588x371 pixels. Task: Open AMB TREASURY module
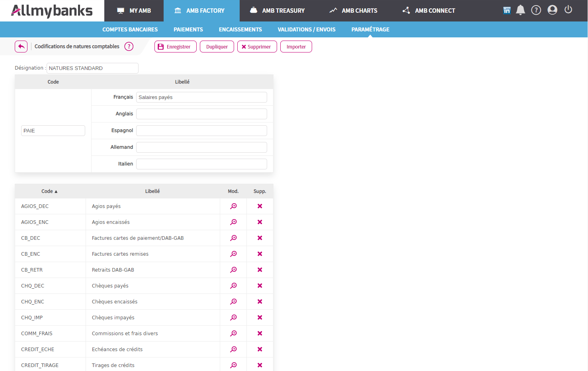(277, 11)
